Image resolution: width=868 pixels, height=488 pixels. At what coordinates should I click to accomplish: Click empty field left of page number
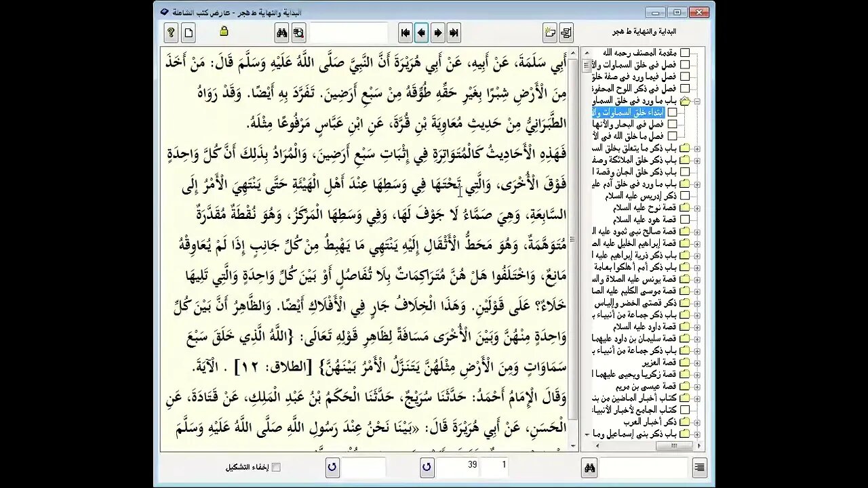tap(363, 467)
